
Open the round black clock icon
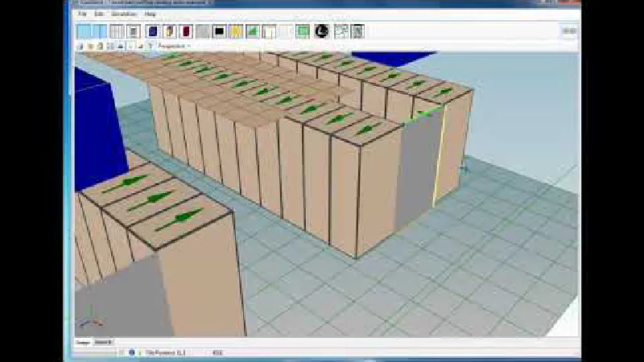coord(322,31)
